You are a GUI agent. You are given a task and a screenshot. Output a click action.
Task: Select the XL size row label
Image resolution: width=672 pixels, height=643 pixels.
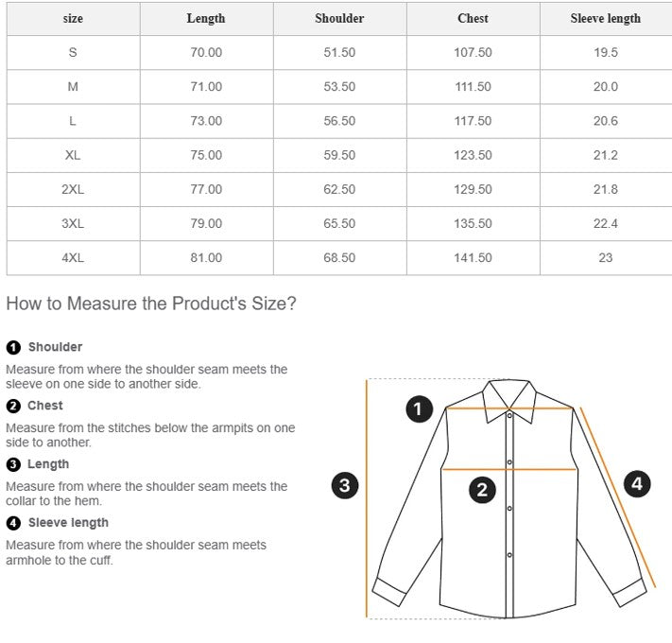(x=73, y=155)
